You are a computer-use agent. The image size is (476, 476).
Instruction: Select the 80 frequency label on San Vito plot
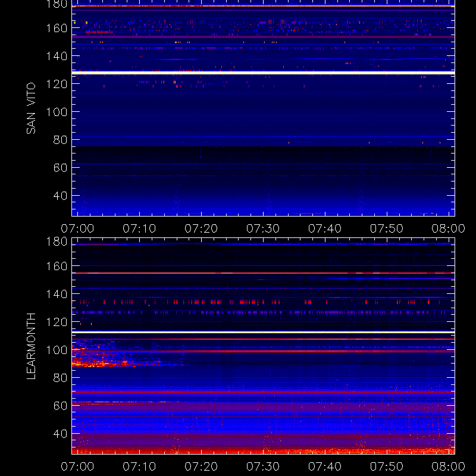click(x=60, y=140)
